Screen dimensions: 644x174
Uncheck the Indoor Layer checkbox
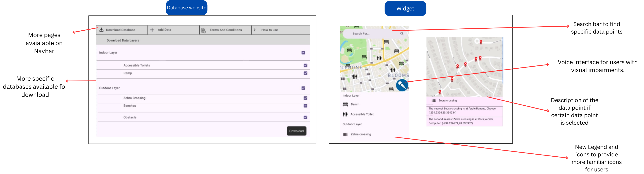[x=303, y=53]
